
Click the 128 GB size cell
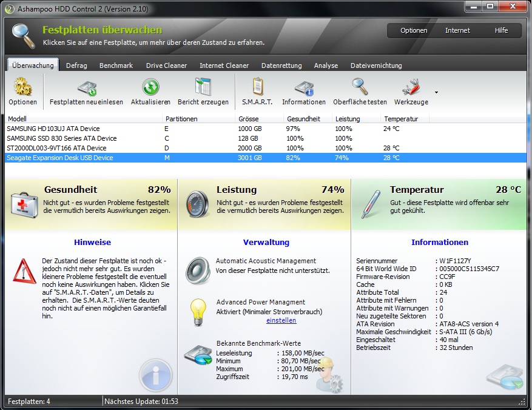click(248, 138)
